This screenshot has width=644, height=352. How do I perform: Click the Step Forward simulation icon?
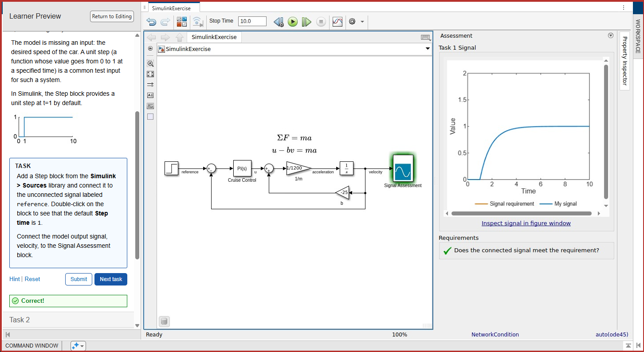(x=306, y=21)
